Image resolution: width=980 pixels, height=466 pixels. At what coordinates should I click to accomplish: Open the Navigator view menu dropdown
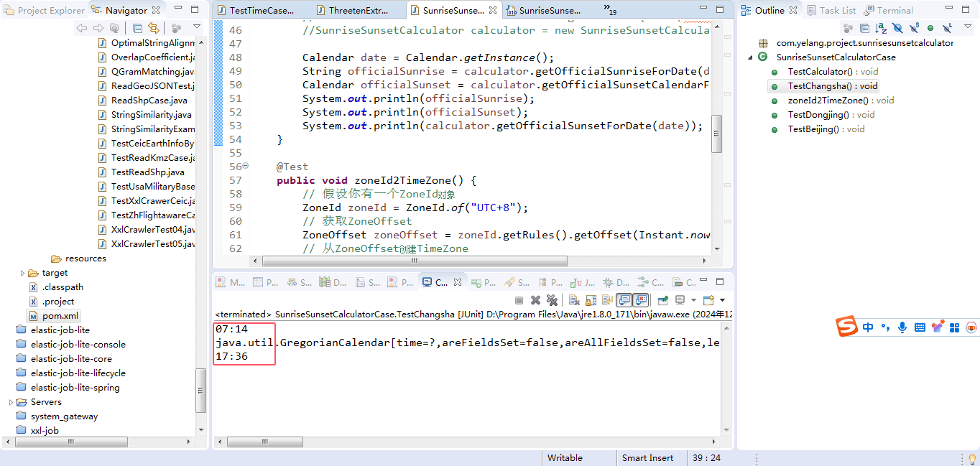click(x=197, y=27)
